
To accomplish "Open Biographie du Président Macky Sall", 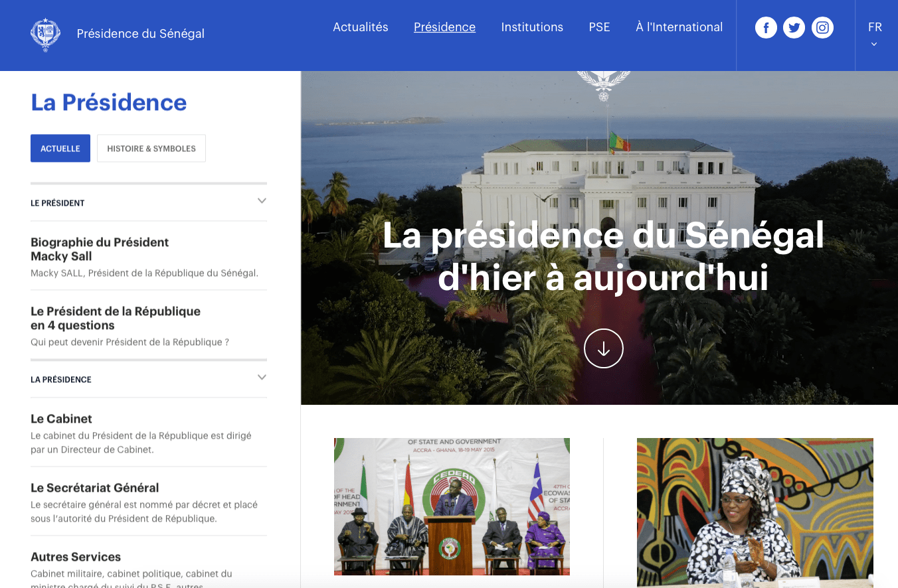I will coord(100,249).
